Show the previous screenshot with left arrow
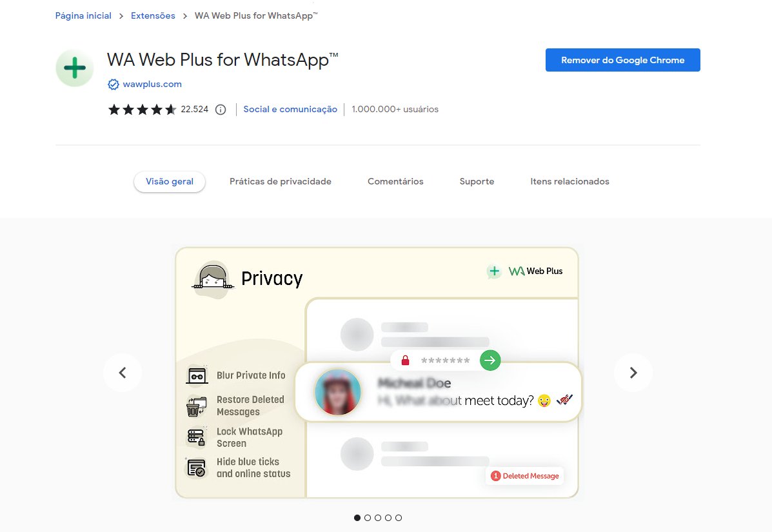Image resolution: width=772 pixels, height=532 pixels. [123, 373]
